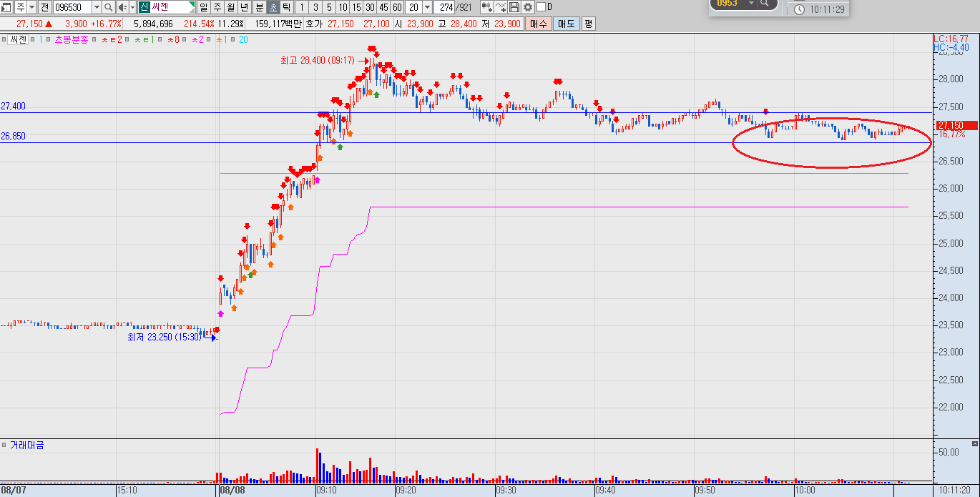Click the stock search magnifier icon

coord(109,7)
